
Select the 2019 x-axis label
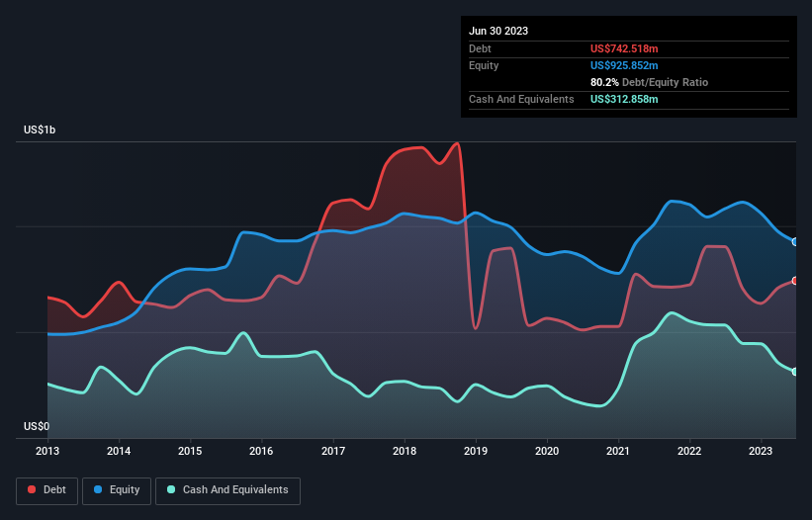(x=476, y=451)
